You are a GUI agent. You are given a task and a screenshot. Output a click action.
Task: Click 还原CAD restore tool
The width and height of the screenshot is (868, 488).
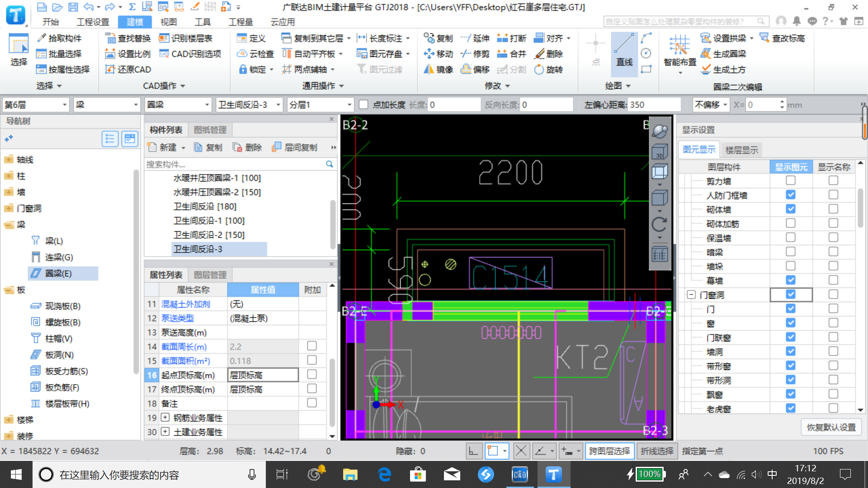point(128,70)
